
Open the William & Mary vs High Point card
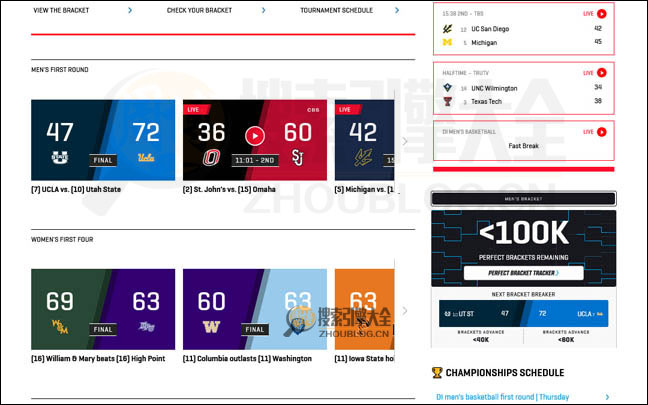[x=103, y=309]
